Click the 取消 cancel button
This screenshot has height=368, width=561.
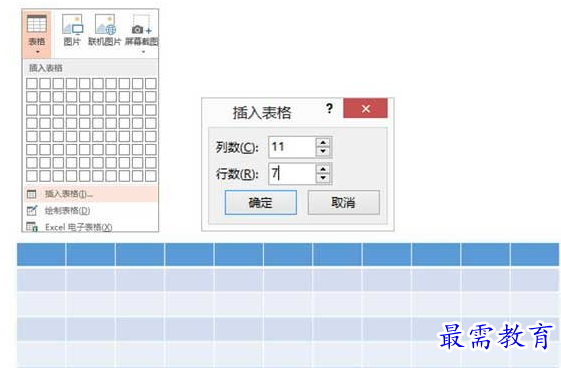pos(343,202)
